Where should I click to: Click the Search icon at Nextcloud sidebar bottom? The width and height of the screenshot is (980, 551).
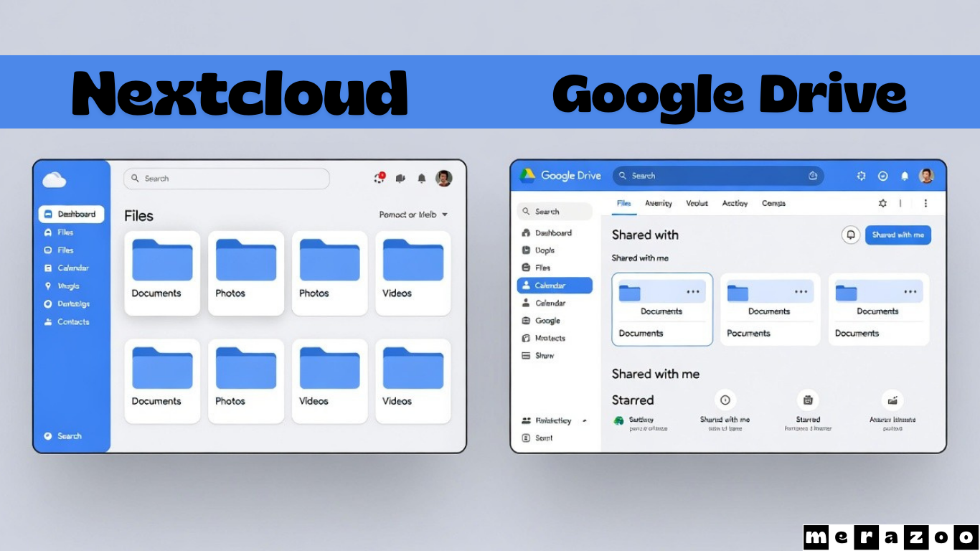coord(50,435)
